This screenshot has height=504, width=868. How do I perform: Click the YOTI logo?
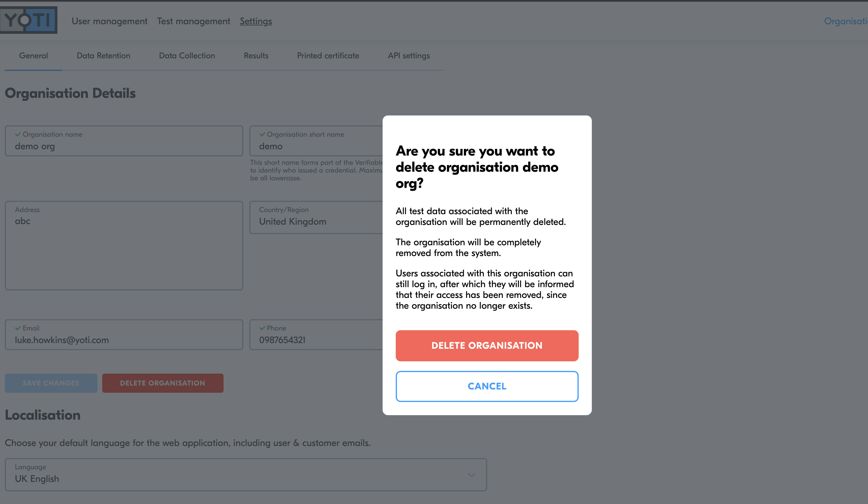point(29,20)
